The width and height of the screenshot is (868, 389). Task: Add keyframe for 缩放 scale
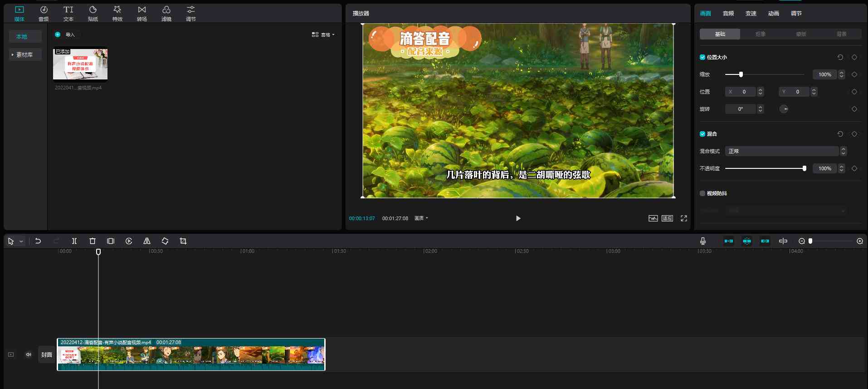click(x=854, y=74)
